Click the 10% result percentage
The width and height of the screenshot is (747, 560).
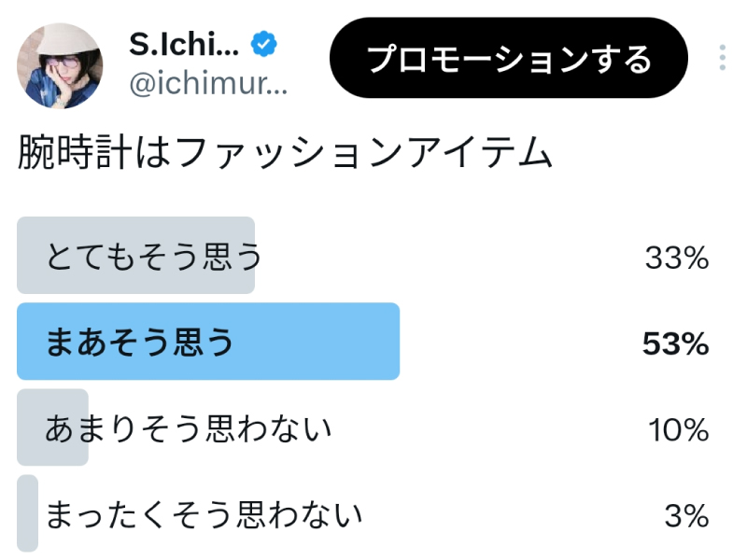tap(679, 429)
